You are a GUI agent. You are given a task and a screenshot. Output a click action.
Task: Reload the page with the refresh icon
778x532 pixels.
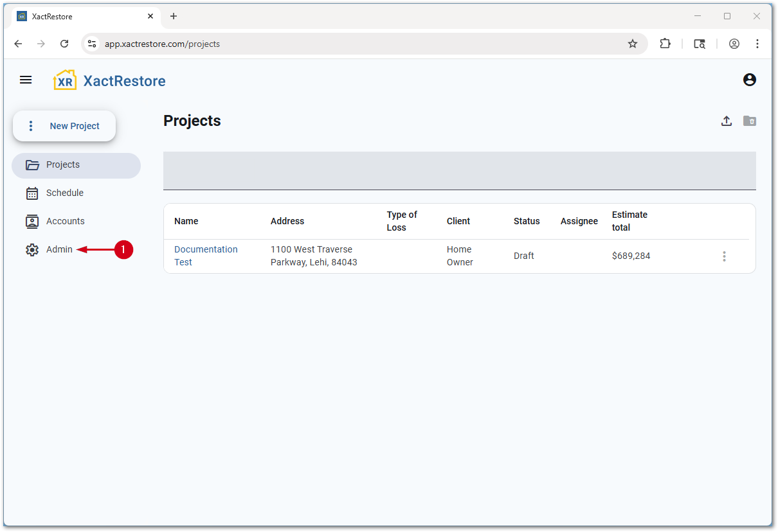coord(64,44)
